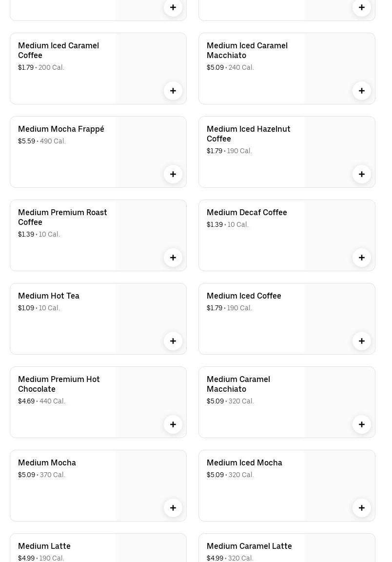Open Medium Mocha Frappé item details
Viewport: 392px width, 562px height.
(61, 129)
